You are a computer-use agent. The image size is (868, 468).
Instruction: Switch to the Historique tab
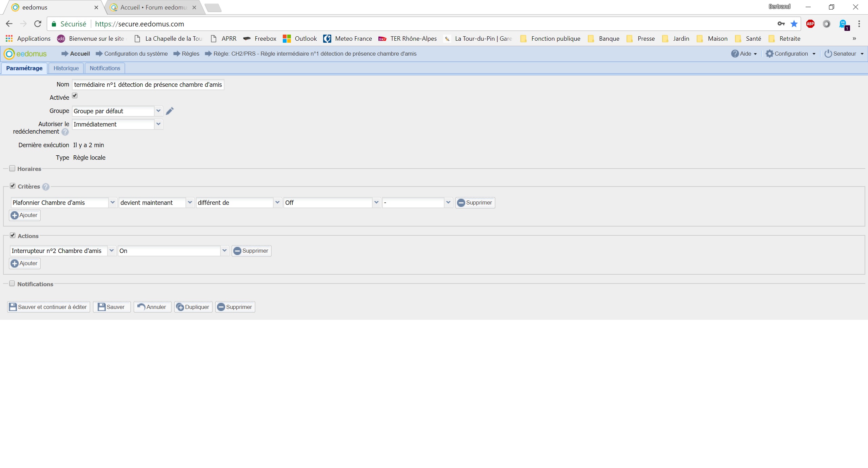tap(66, 68)
